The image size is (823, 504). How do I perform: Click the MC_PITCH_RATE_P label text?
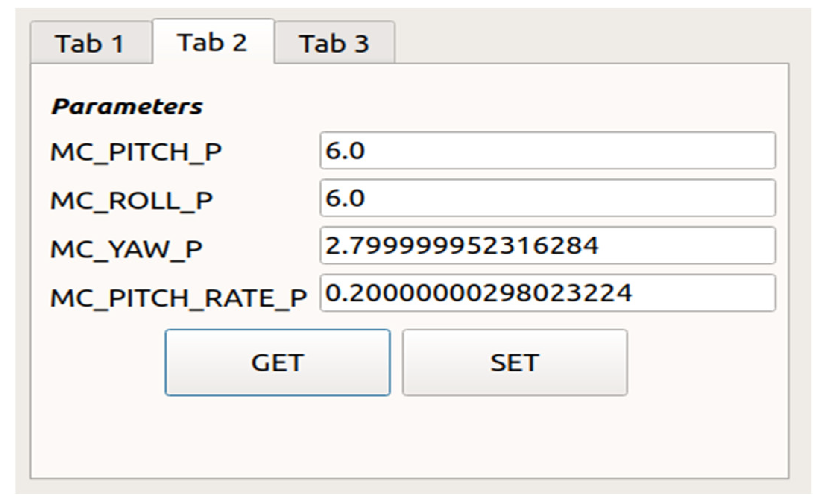coord(179,298)
